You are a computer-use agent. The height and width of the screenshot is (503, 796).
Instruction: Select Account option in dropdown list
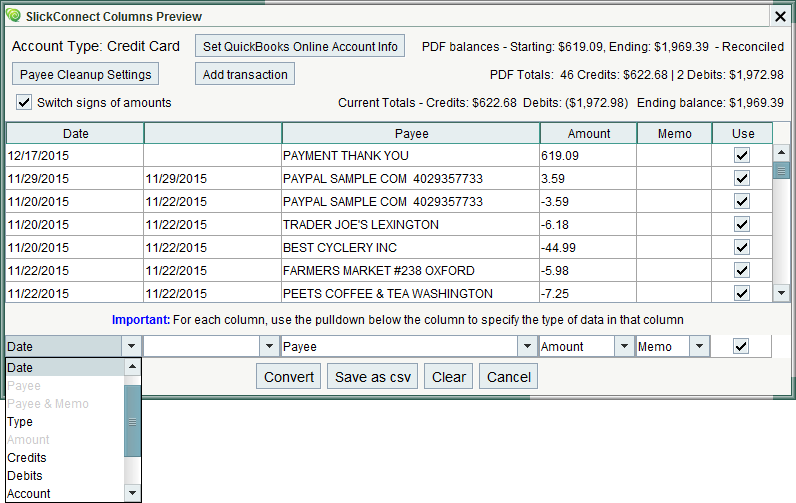tap(29, 494)
